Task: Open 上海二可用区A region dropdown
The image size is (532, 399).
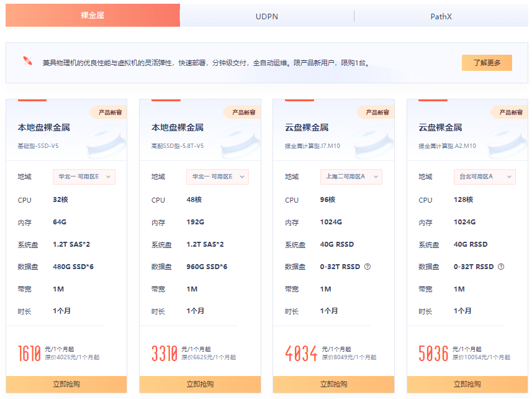Action: click(351, 177)
